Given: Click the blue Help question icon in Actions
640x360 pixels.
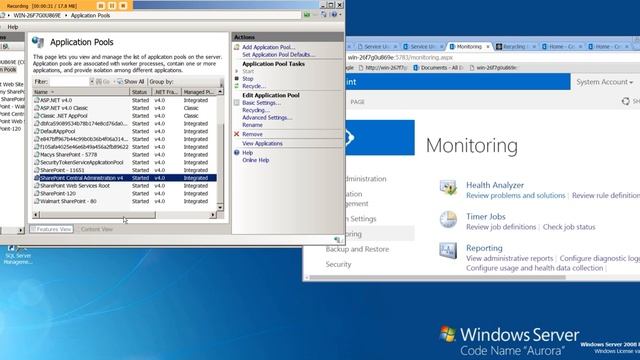Looking at the screenshot, I should coord(236,152).
